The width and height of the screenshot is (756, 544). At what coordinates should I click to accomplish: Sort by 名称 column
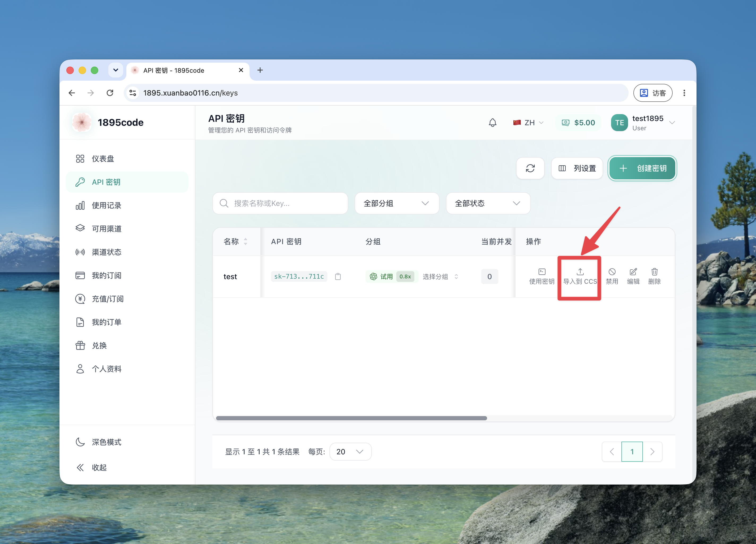tap(236, 241)
